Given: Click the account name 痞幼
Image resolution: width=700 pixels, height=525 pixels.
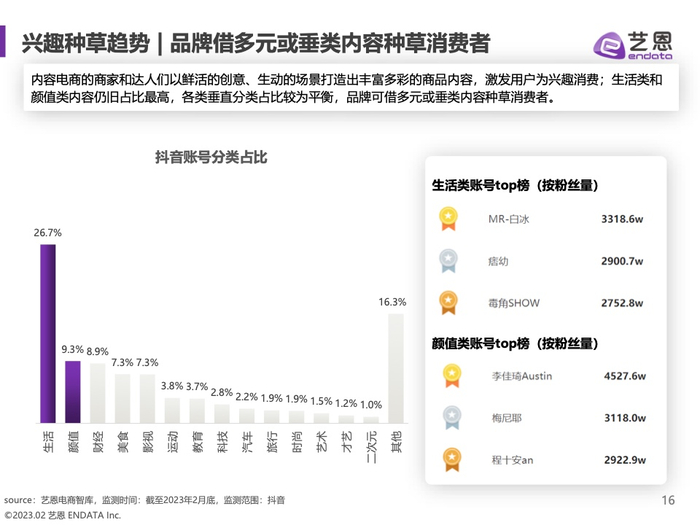Looking at the screenshot, I should click(x=498, y=261).
